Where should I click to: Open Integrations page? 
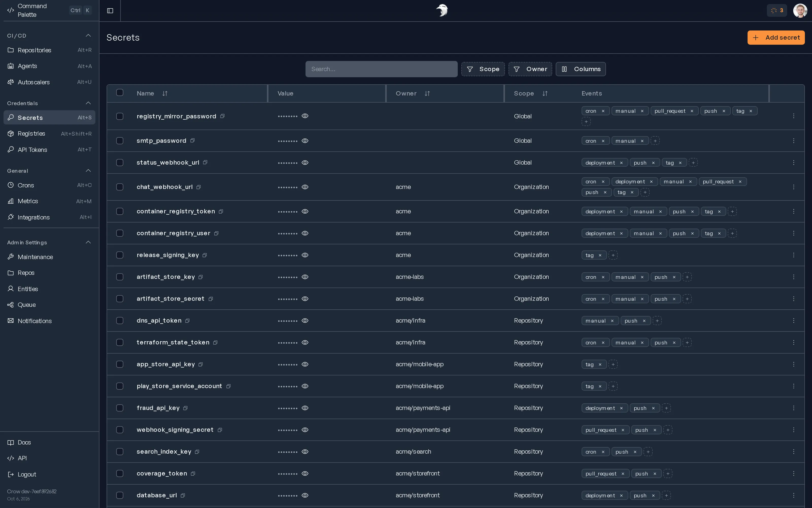[49, 217]
